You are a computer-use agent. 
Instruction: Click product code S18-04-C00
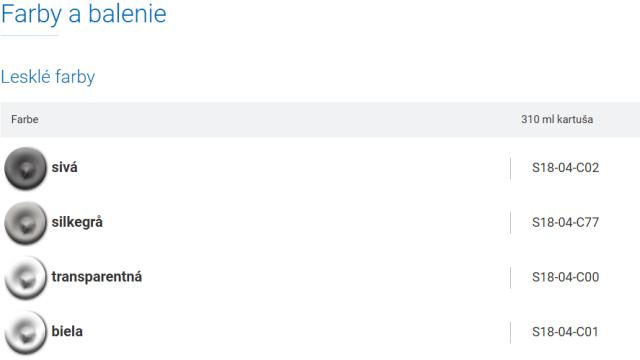(x=565, y=277)
